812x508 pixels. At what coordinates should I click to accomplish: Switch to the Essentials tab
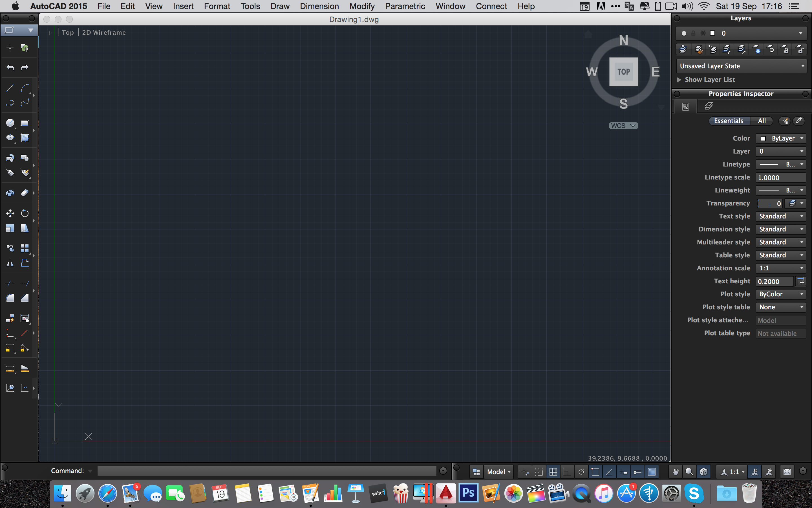coord(729,121)
